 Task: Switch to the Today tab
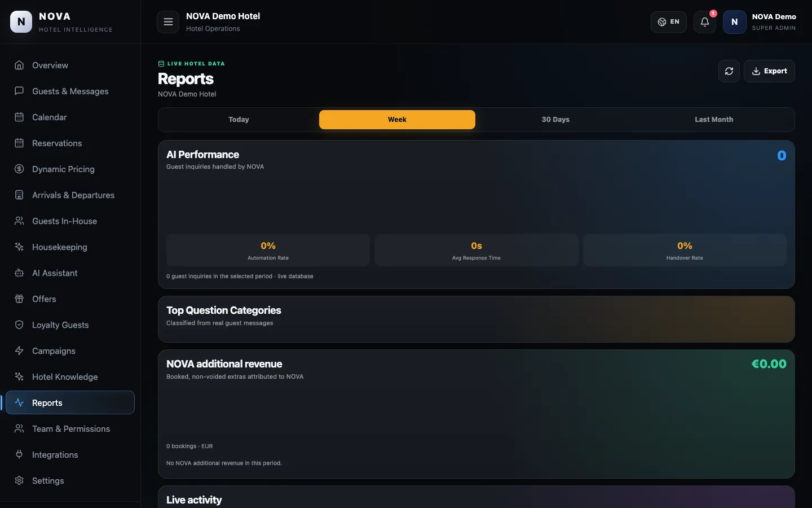(239, 120)
